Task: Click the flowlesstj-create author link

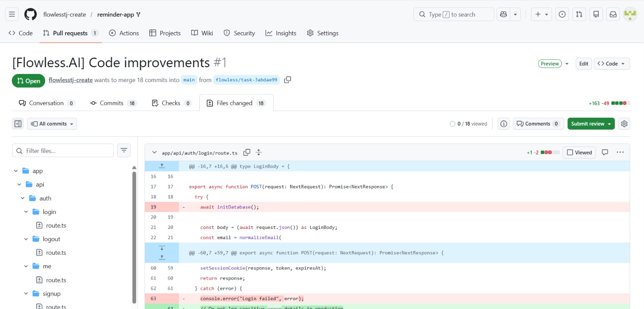Action: click(70, 80)
